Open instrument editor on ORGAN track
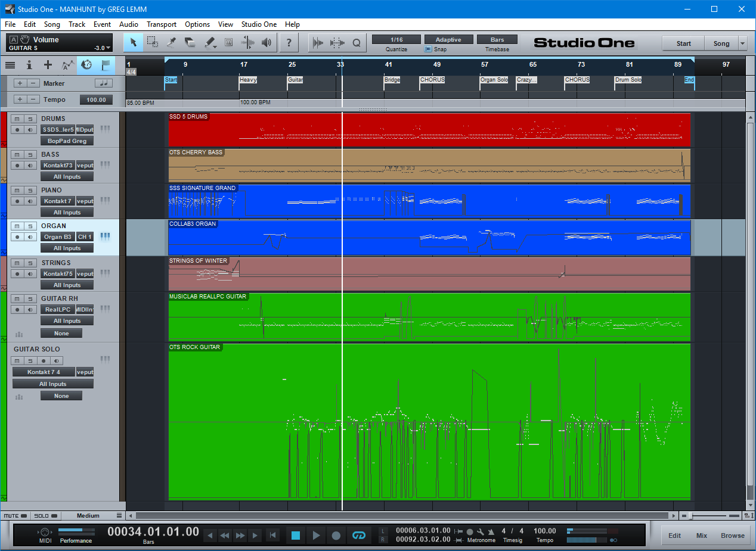 106,236
